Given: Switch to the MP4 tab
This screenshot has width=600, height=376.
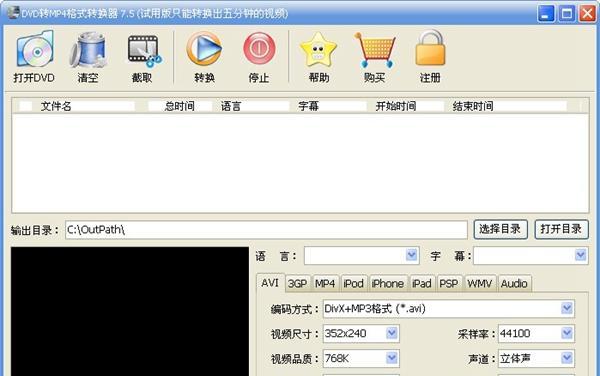Looking at the screenshot, I should (325, 284).
